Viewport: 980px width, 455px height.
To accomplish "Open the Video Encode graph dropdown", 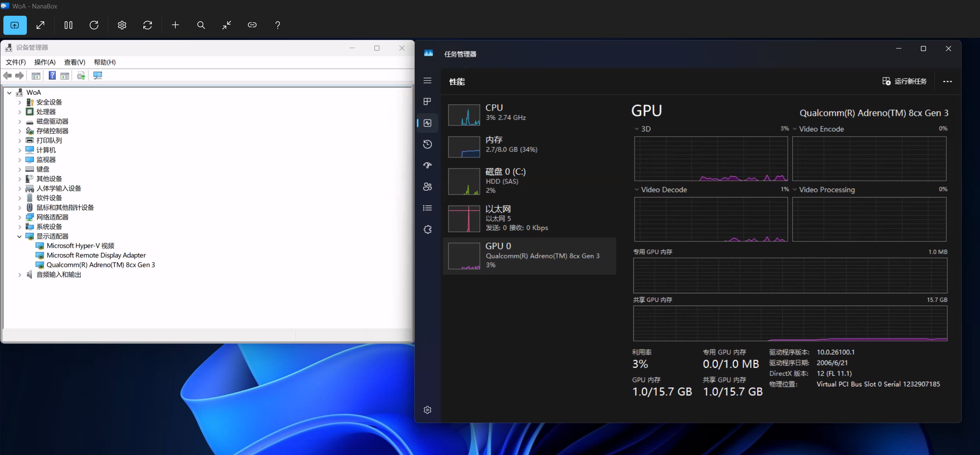I will [795, 129].
